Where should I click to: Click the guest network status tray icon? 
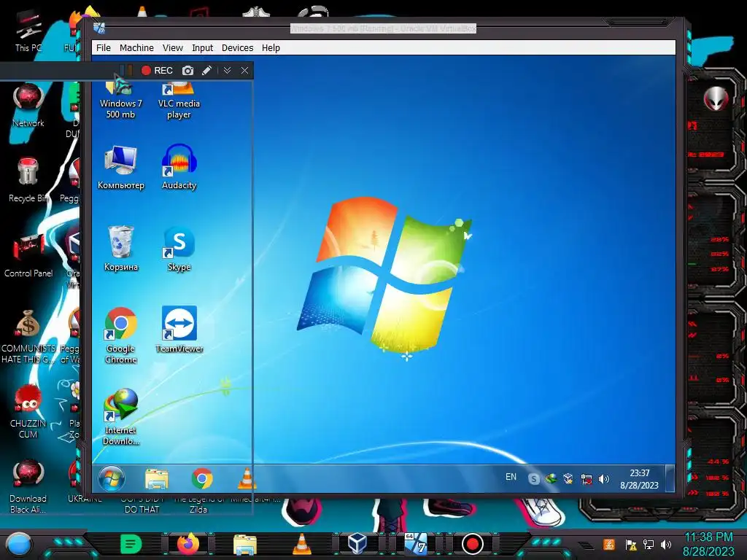tap(587, 479)
